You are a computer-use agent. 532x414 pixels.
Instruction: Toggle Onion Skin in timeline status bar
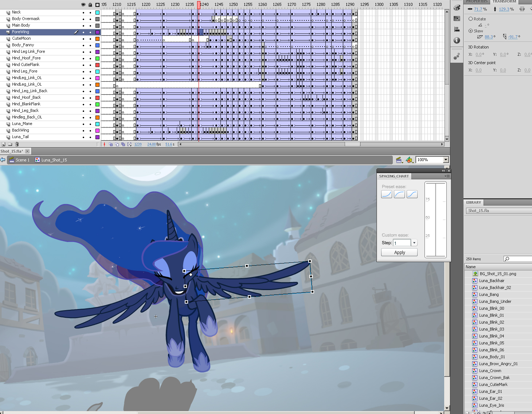coord(111,144)
